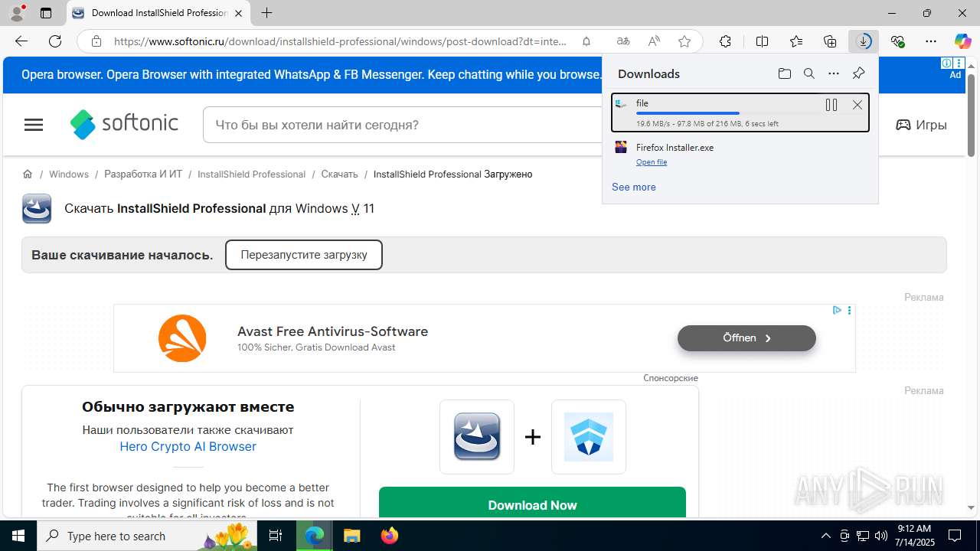Click Перезапустите загрузку button
This screenshot has height=551, width=980.
pyautogui.click(x=304, y=255)
